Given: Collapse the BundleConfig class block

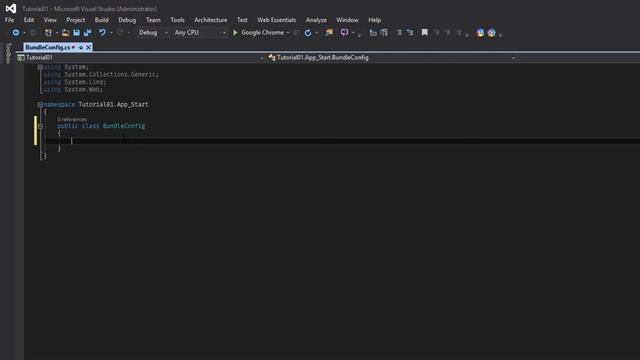Looking at the screenshot, I should click(x=40, y=126).
